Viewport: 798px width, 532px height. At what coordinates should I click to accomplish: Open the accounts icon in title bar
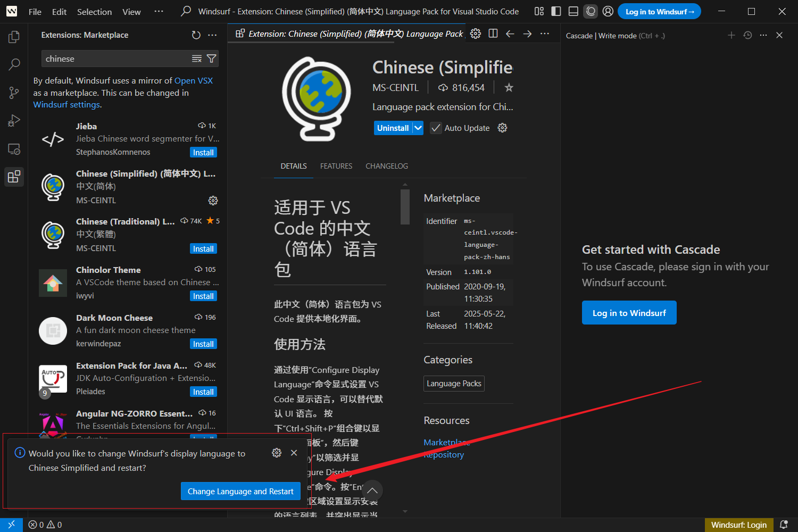coord(608,11)
